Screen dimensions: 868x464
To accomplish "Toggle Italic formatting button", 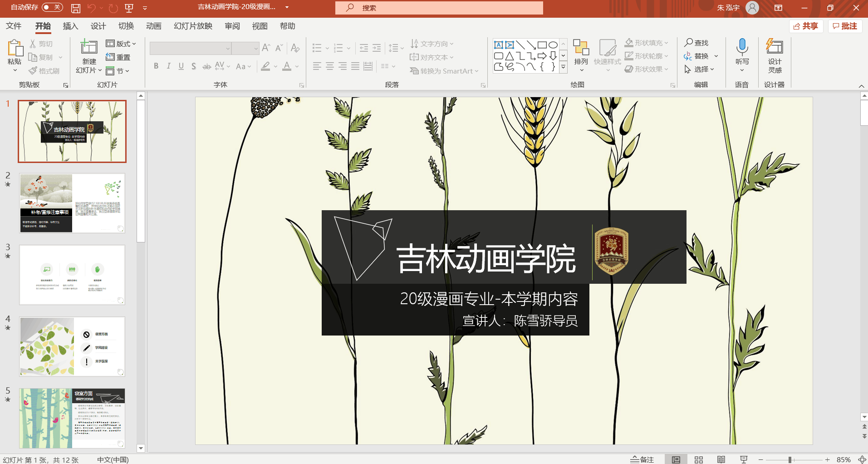I will (x=169, y=66).
